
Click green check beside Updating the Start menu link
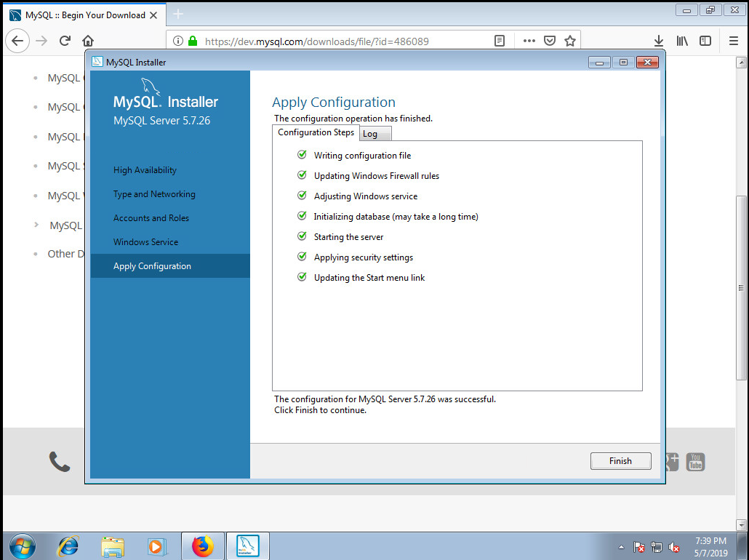point(302,276)
